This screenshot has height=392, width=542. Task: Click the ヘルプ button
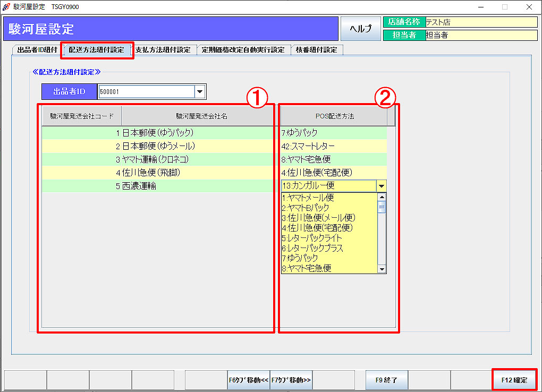coord(360,29)
